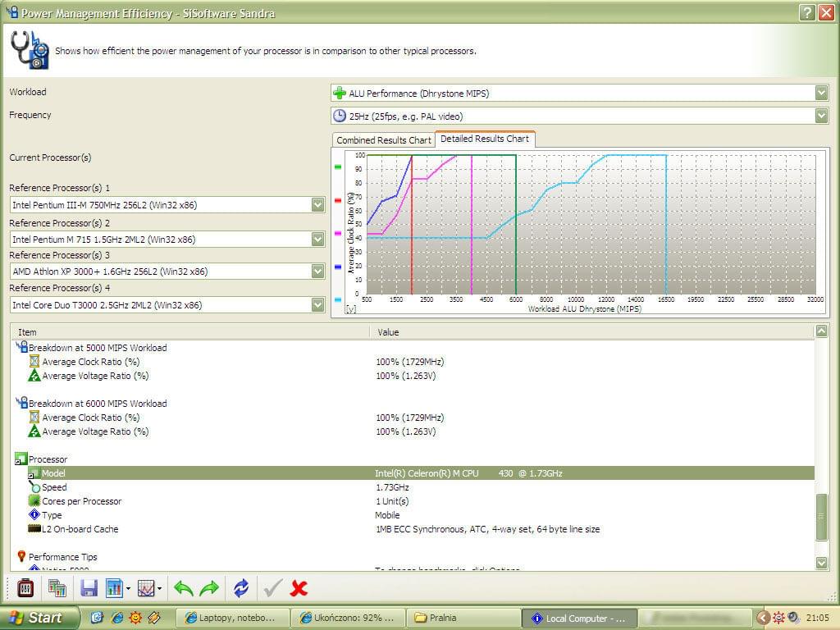Click the grey checkmark OK icon

click(x=272, y=587)
